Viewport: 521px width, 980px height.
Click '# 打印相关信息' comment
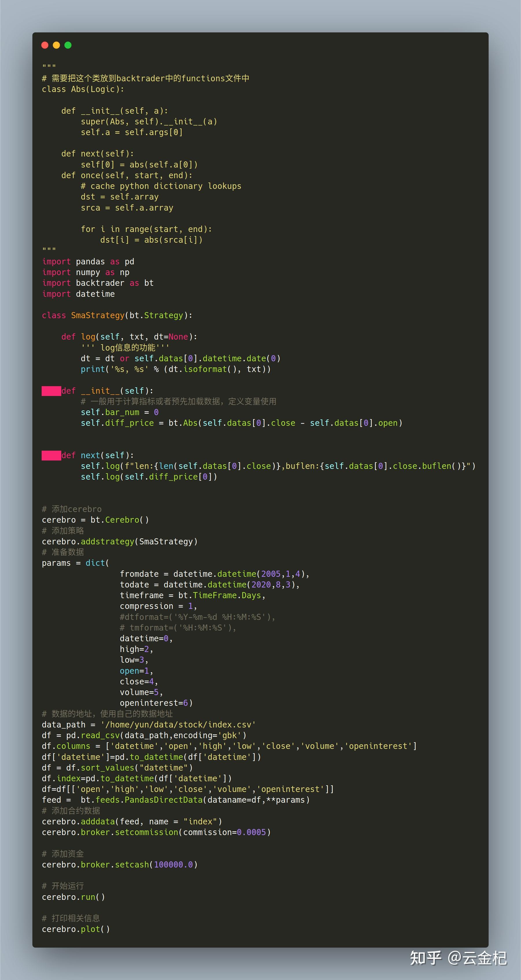coord(71,918)
